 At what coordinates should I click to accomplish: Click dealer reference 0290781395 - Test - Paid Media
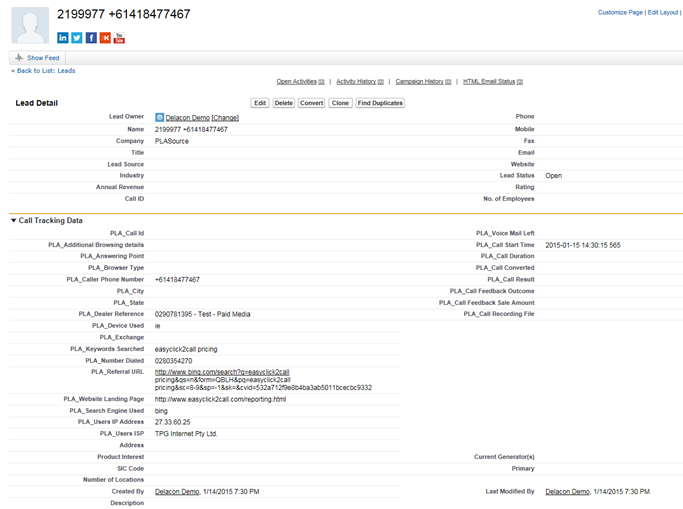[203, 314]
